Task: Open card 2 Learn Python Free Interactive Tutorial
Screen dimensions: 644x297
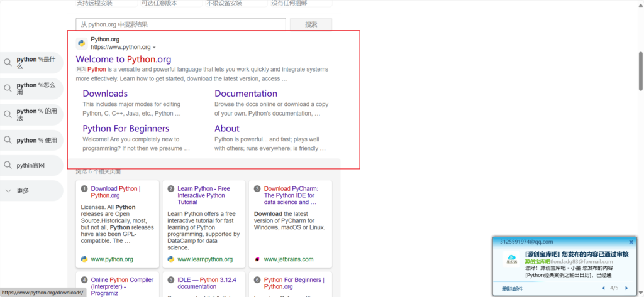Action: coord(204,195)
